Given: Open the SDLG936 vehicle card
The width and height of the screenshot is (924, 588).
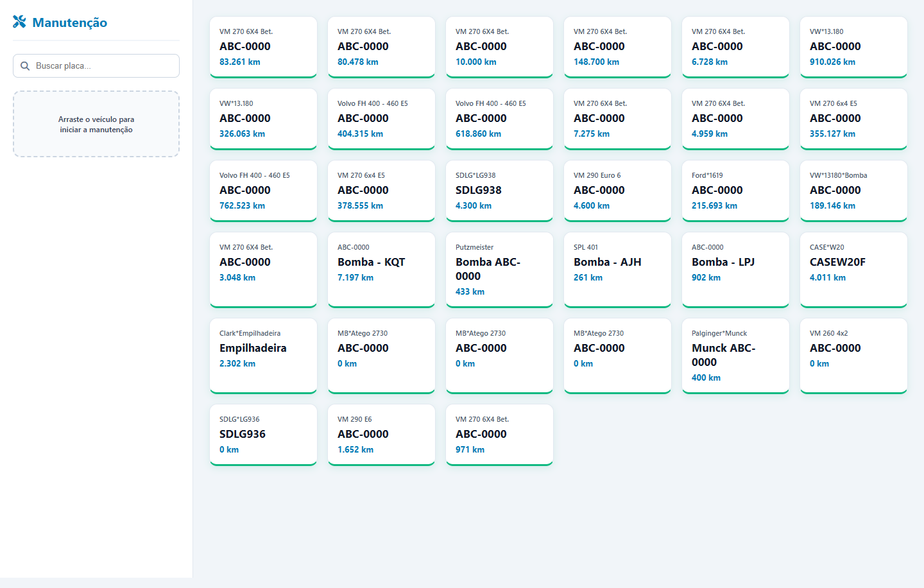Looking at the screenshot, I should point(263,435).
